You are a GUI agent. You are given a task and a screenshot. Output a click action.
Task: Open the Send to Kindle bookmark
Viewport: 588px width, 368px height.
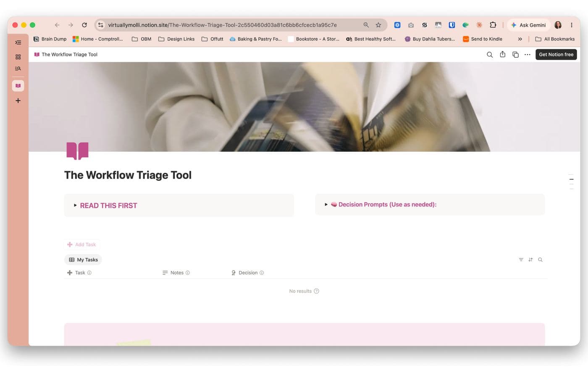(x=483, y=39)
